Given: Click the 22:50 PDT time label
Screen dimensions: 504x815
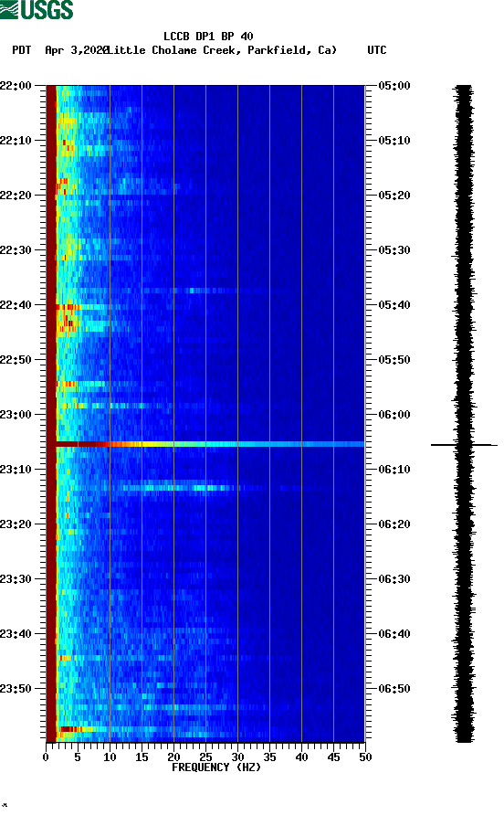Looking at the screenshot, I should coord(16,360).
